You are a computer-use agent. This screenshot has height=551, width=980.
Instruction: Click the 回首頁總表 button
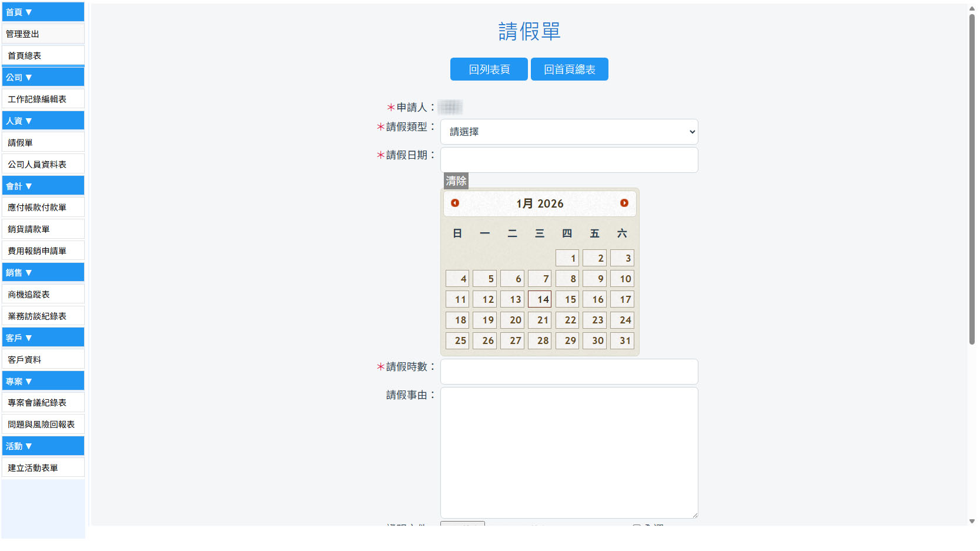pyautogui.click(x=570, y=69)
